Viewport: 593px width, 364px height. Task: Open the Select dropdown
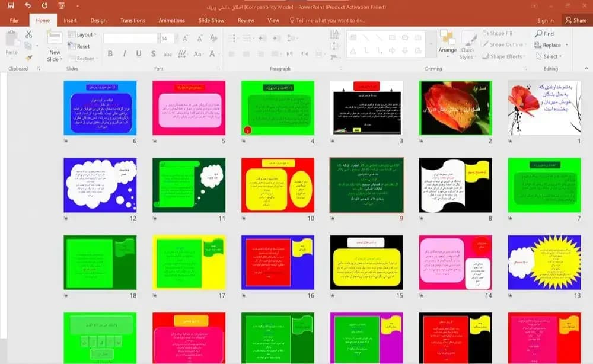(549, 56)
